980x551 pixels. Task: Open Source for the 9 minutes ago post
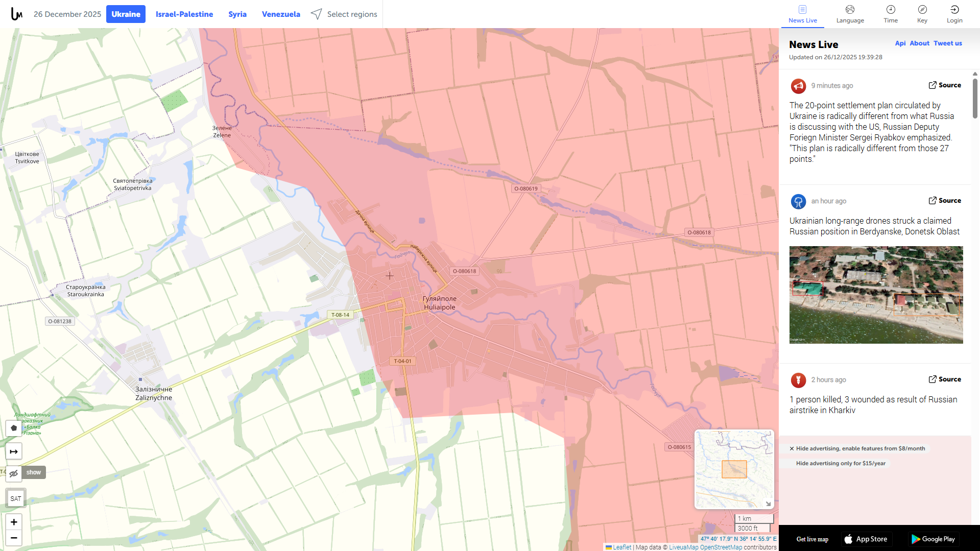[945, 85]
